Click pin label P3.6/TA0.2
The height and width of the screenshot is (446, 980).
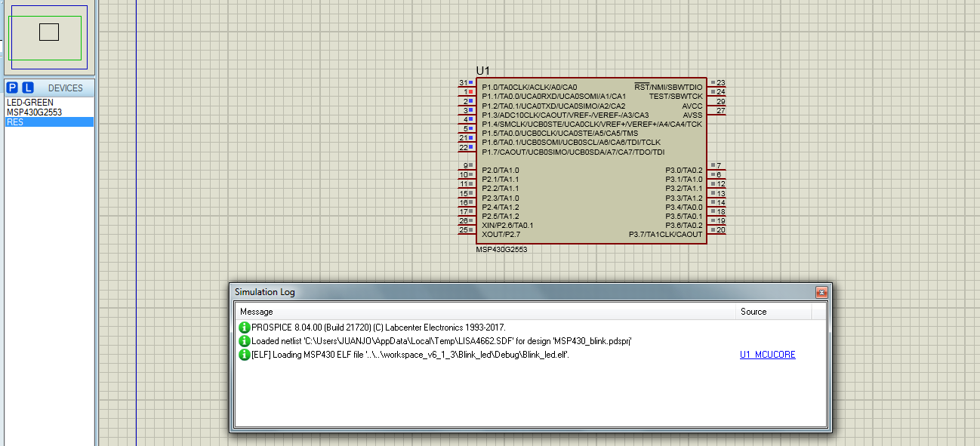click(x=684, y=226)
